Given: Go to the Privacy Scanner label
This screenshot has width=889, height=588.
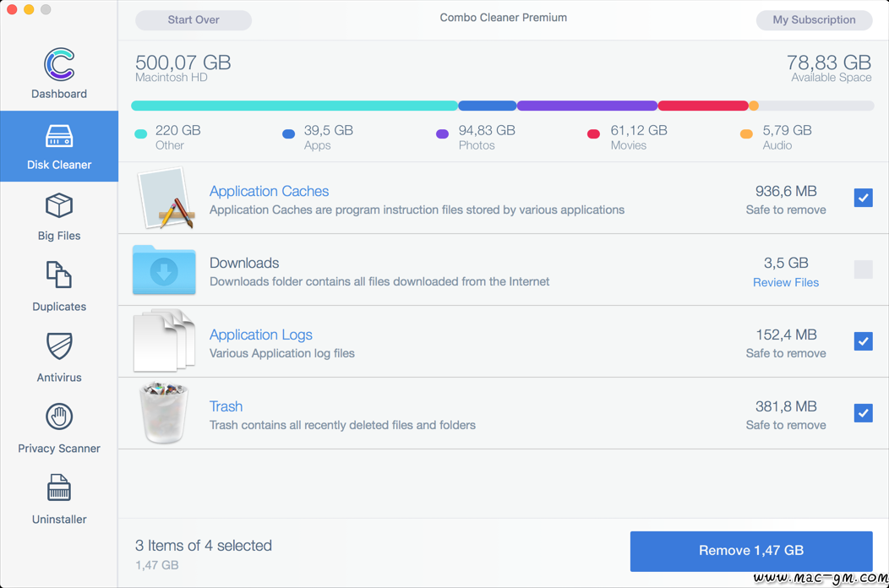Looking at the screenshot, I should 59,449.
